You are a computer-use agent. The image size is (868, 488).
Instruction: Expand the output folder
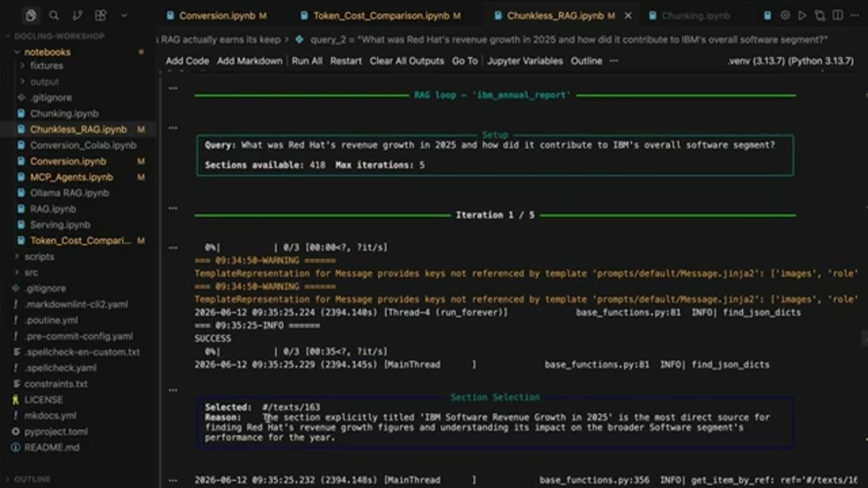click(45, 82)
